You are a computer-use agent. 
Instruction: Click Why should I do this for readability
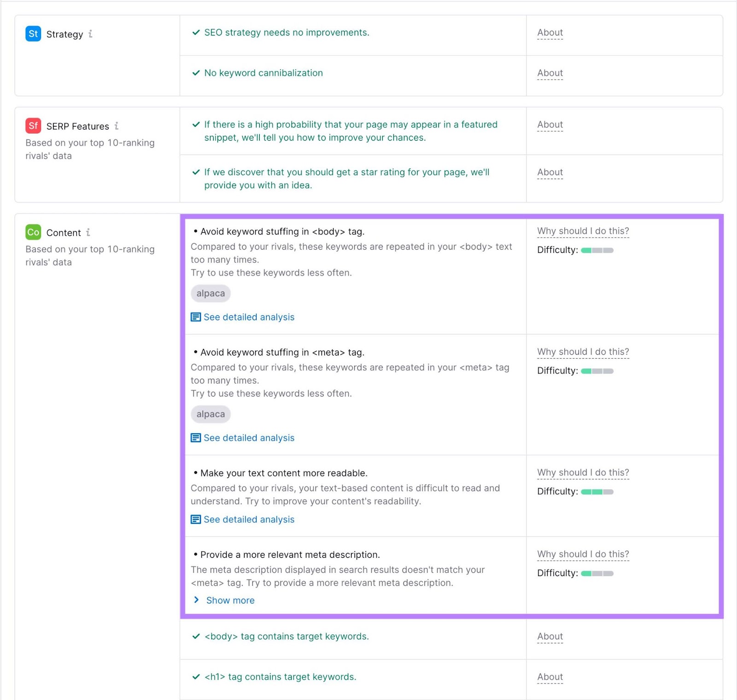pos(583,472)
